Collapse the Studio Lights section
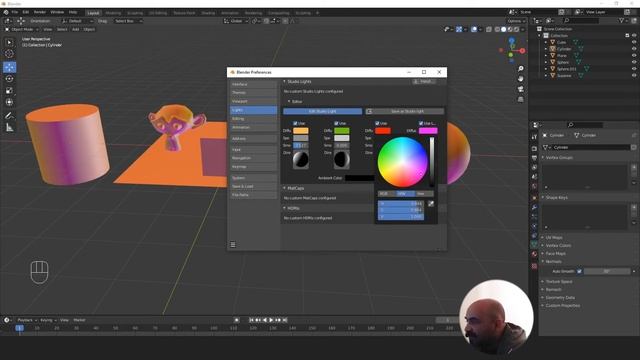The width and height of the screenshot is (640, 360). click(284, 81)
